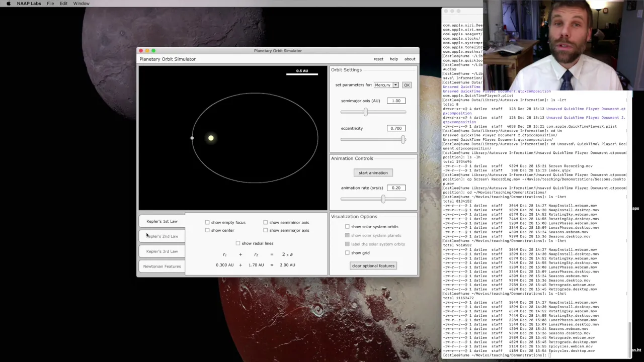644x362 pixels.
Task: Click the eccentricity value field
Action: 396,128
